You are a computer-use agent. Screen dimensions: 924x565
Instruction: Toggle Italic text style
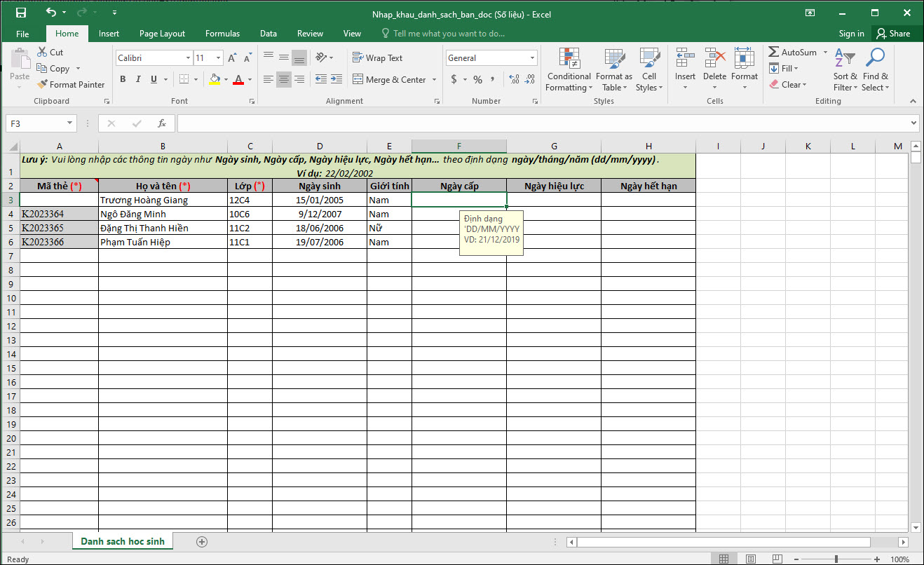click(x=138, y=79)
